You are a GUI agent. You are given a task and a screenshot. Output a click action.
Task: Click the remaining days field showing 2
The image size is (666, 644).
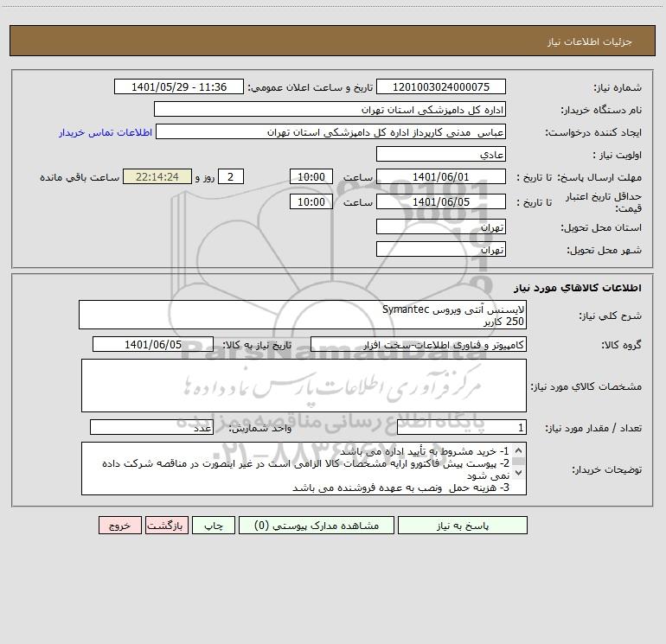coord(231,176)
